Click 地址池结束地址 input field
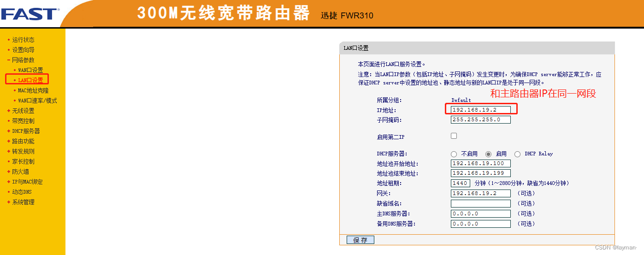Screen dimensions: 644x255 click(x=481, y=173)
